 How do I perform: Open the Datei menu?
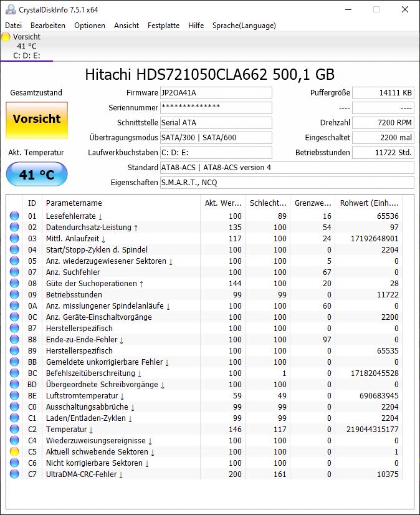[x=14, y=26]
